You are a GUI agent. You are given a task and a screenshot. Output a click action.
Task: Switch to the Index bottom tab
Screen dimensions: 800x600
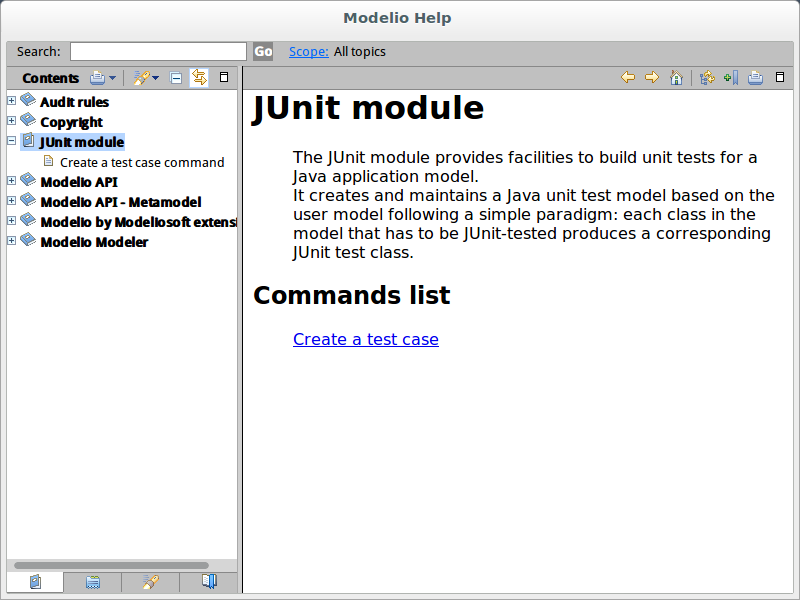point(93,582)
